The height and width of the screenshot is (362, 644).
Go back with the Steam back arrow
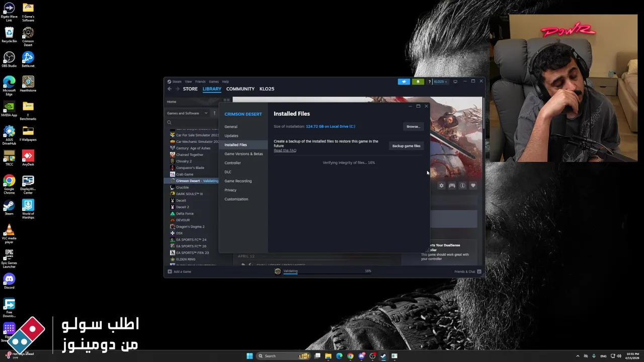[x=170, y=89]
